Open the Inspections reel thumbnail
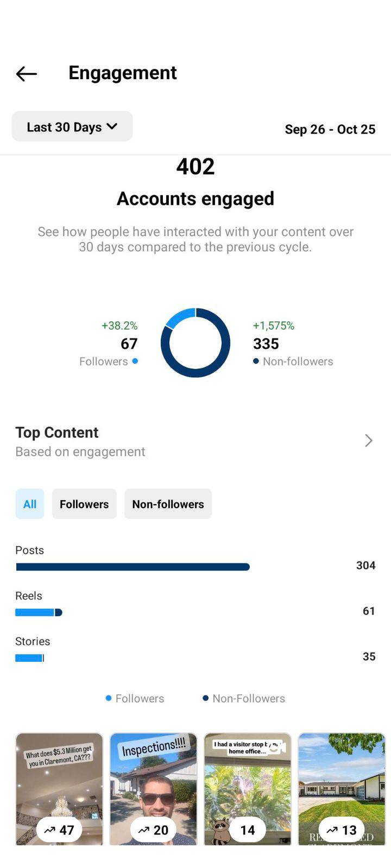Screen dimensions: 391x868 coord(153,789)
